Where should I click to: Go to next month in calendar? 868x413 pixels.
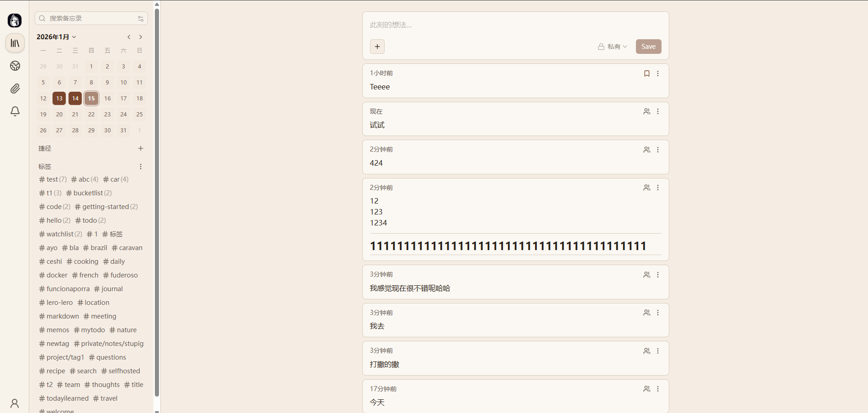[x=141, y=37]
